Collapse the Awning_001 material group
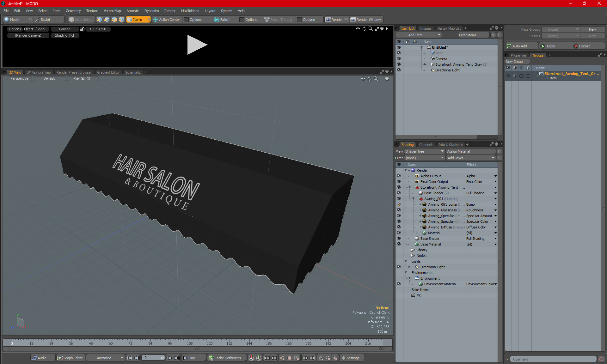The height and width of the screenshot is (364, 607). 414,199
